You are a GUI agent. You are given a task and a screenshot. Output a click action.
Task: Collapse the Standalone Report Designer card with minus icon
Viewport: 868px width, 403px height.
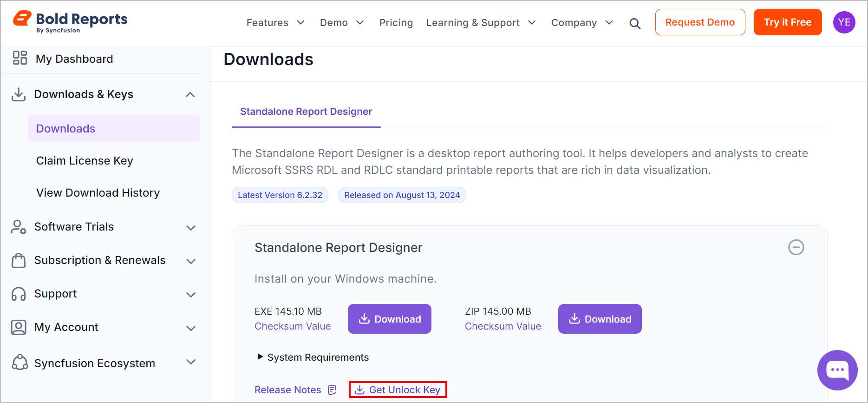(796, 247)
